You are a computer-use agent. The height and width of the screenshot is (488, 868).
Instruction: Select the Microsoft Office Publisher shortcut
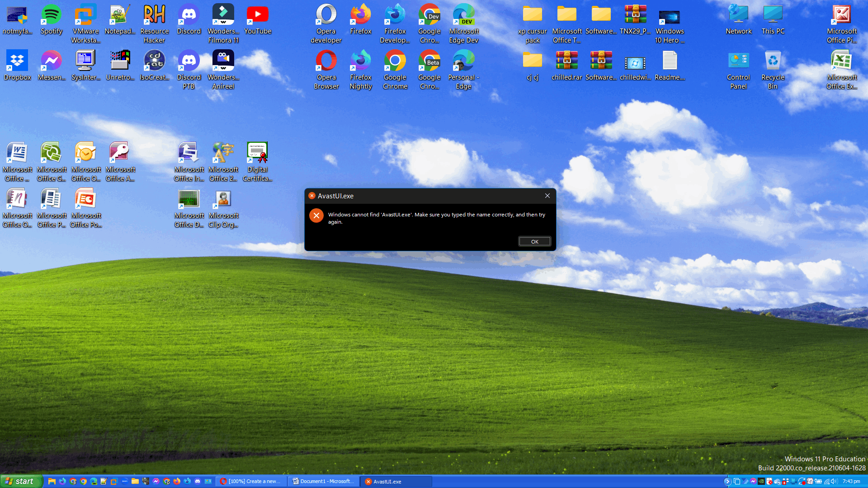coord(52,208)
